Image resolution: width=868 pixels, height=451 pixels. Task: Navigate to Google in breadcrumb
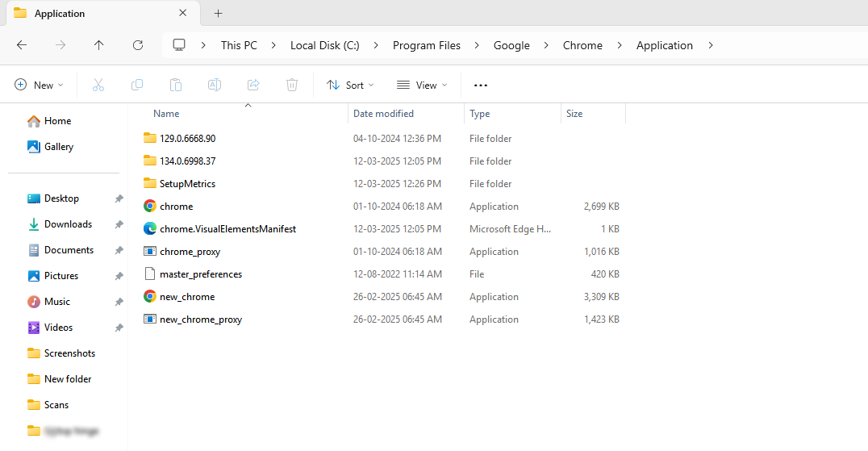point(511,45)
